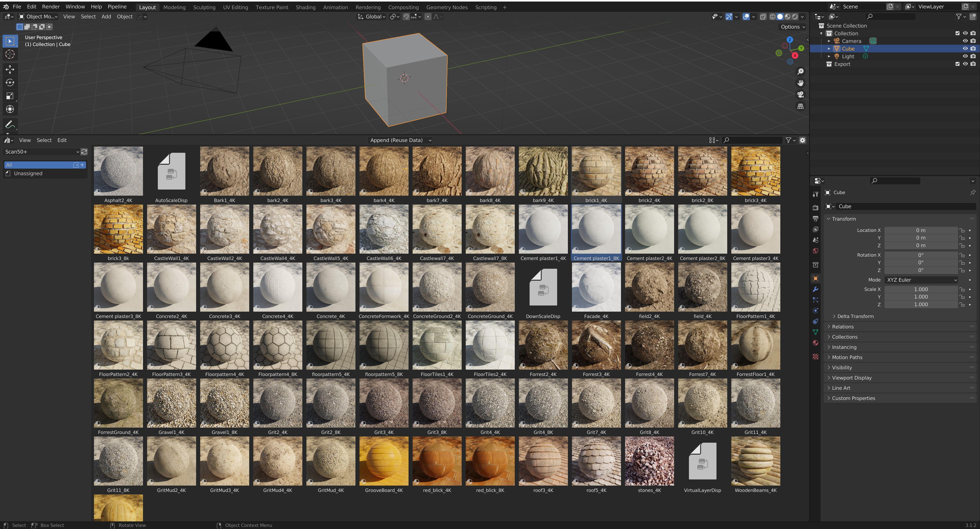Select the Move tool in the viewport toolbar
The image size is (980, 529).
point(10,69)
